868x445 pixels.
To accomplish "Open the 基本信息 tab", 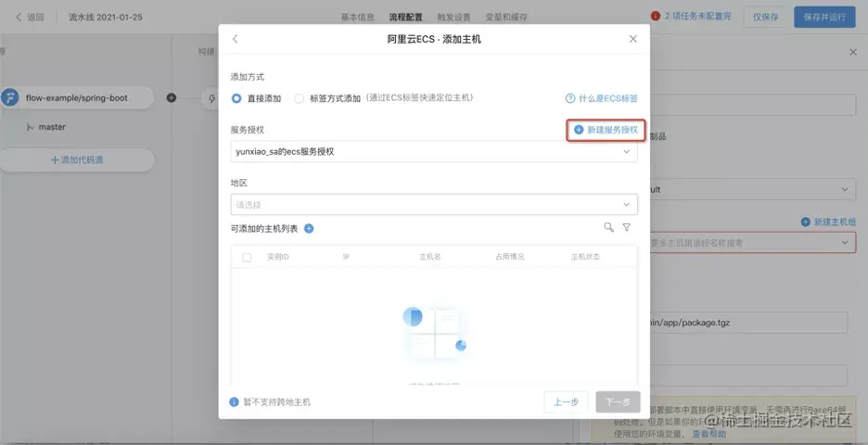I will [x=358, y=18].
